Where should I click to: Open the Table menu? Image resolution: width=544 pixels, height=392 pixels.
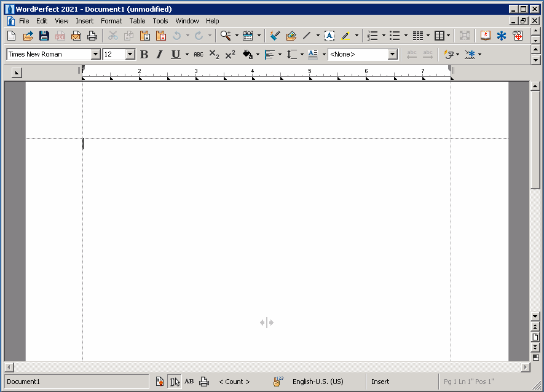click(x=138, y=21)
